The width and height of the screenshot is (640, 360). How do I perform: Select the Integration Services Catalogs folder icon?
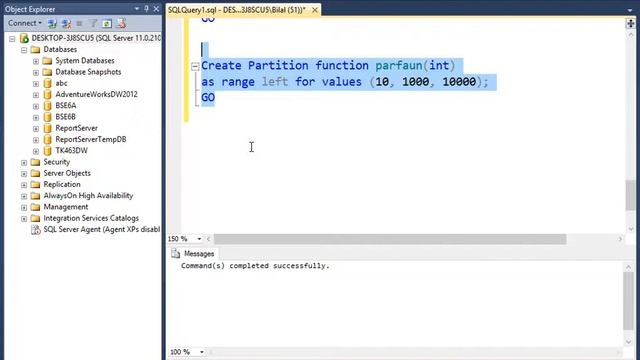[x=36, y=218]
